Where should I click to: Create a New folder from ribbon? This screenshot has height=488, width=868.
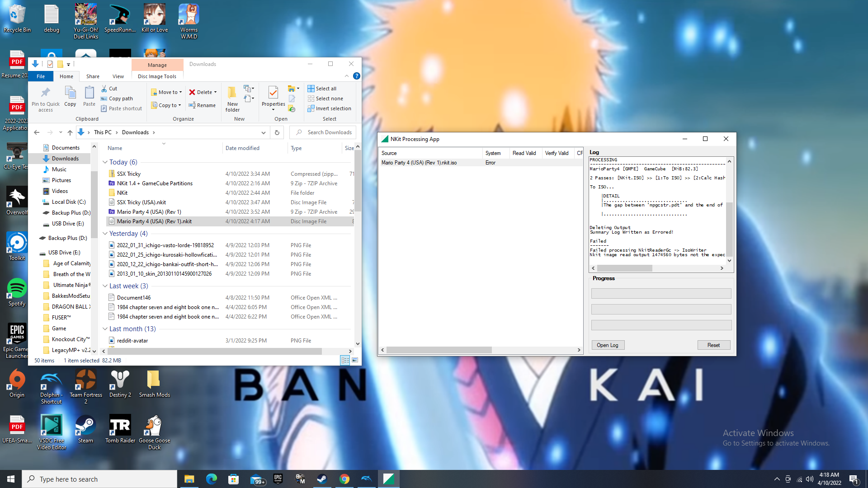click(x=232, y=99)
